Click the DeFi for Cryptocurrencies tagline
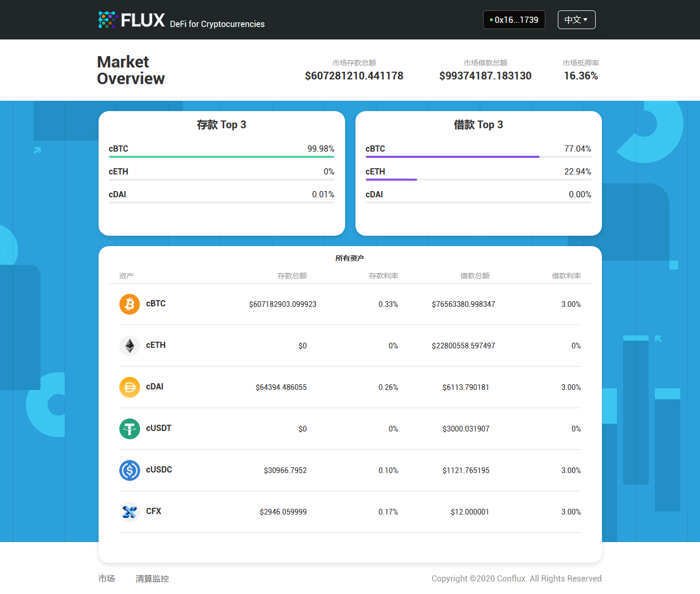Screen dimensions: 700x594 [x=217, y=24]
